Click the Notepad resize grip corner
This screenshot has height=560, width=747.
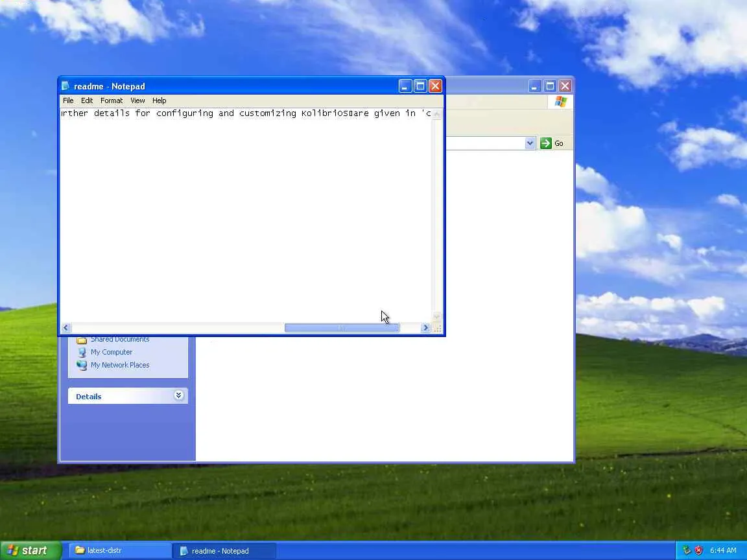coord(437,328)
